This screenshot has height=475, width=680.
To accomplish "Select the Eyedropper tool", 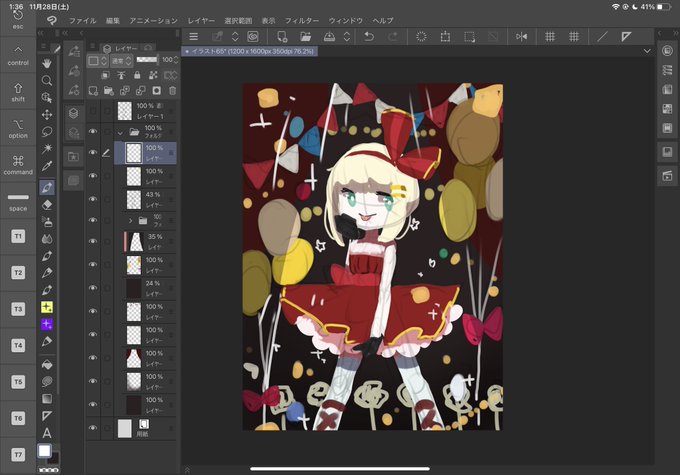I will pos(47,166).
